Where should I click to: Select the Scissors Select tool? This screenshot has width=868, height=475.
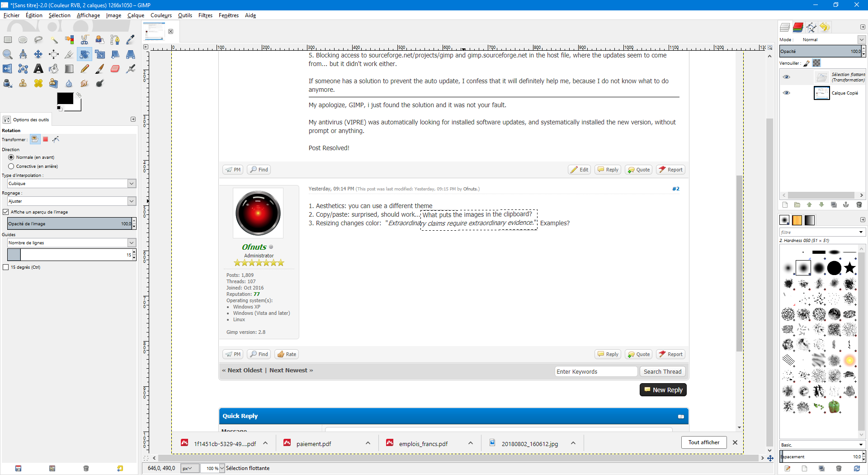[x=85, y=40]
